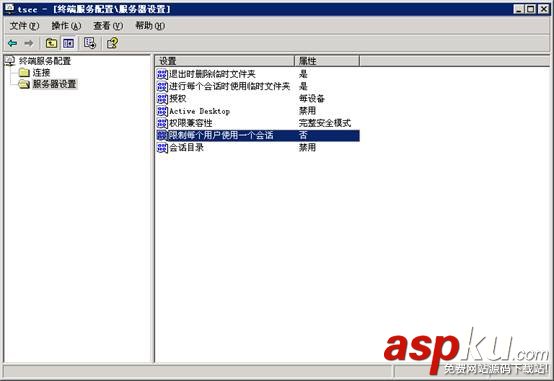
Task: Open the 操作(A) menu
Action: 66,26
